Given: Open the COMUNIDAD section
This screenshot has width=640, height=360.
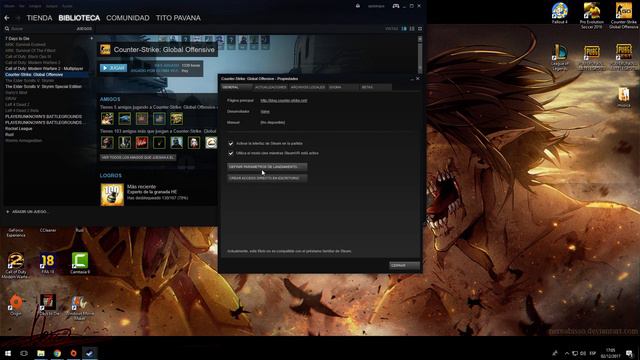Looking at the screenshot, I should [x=128, y=18].
